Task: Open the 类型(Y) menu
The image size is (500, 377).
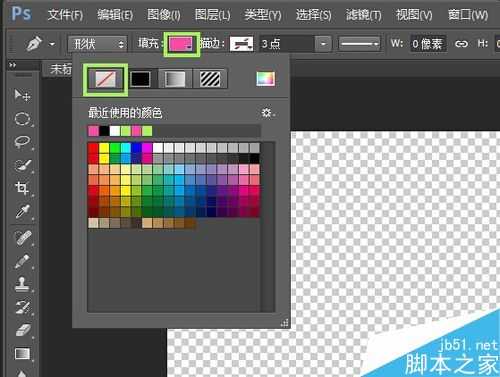Action: pyautogui.click(x=263, y=15)
